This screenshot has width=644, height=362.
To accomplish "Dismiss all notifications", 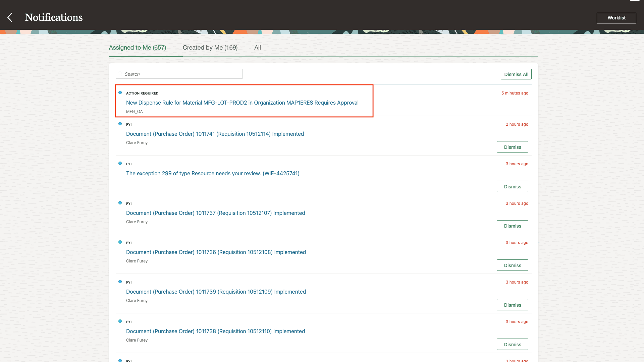I will click(516, 74).
